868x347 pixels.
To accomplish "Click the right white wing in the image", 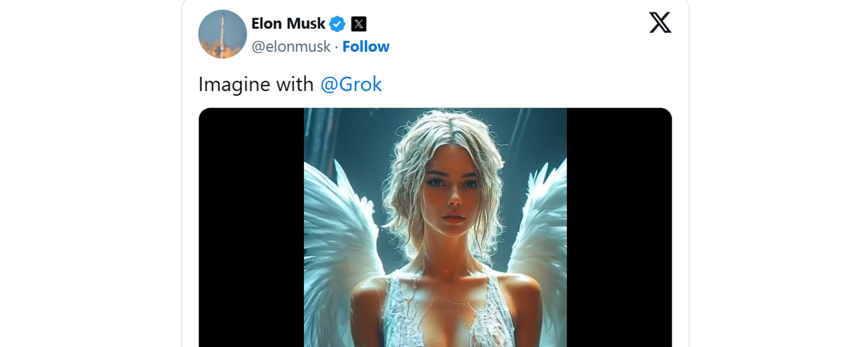I will pyautogui.click(x=540, y=229).
